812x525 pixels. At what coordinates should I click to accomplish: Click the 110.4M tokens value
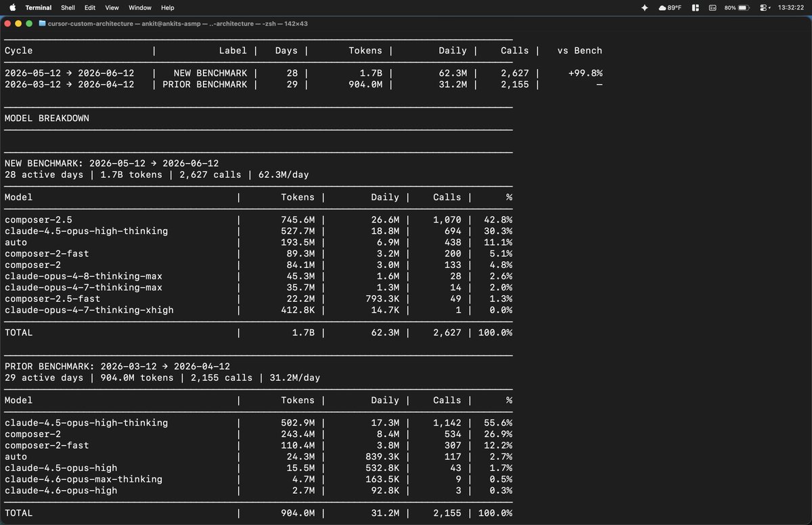(298, 445)
